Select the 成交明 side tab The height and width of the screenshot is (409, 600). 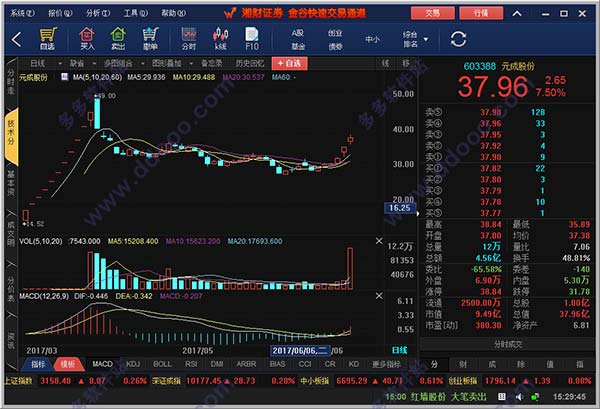pyautogui.click(x=11, y=233)
